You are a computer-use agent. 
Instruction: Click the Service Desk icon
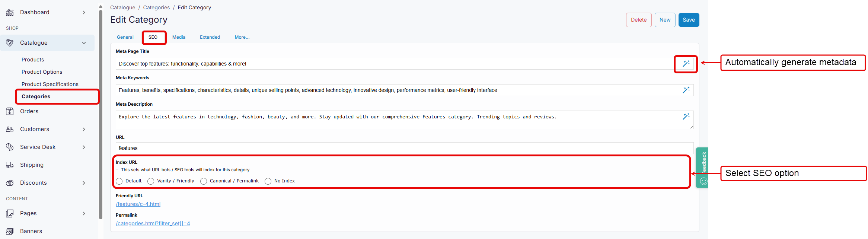[10, 147]
